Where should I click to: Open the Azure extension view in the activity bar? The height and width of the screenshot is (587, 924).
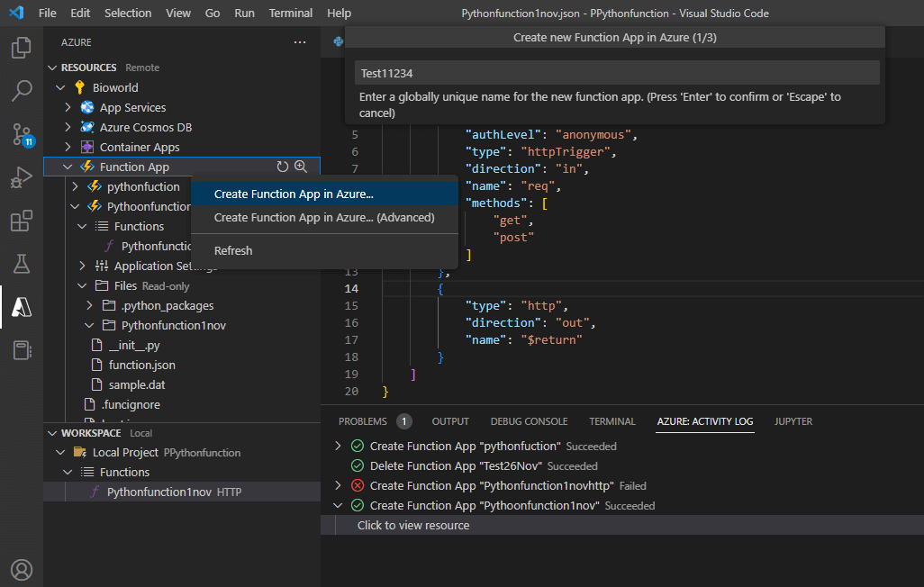click(21, 307)
